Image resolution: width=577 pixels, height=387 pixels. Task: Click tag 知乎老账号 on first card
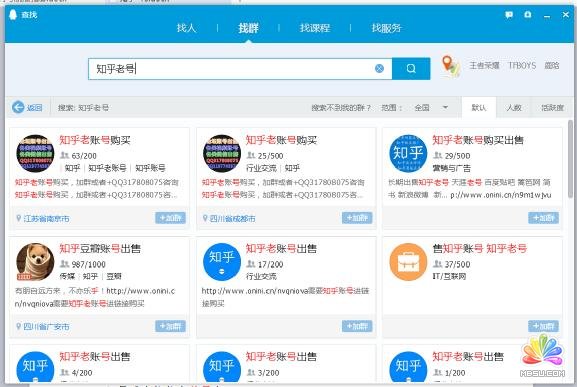tap(107, 168)
